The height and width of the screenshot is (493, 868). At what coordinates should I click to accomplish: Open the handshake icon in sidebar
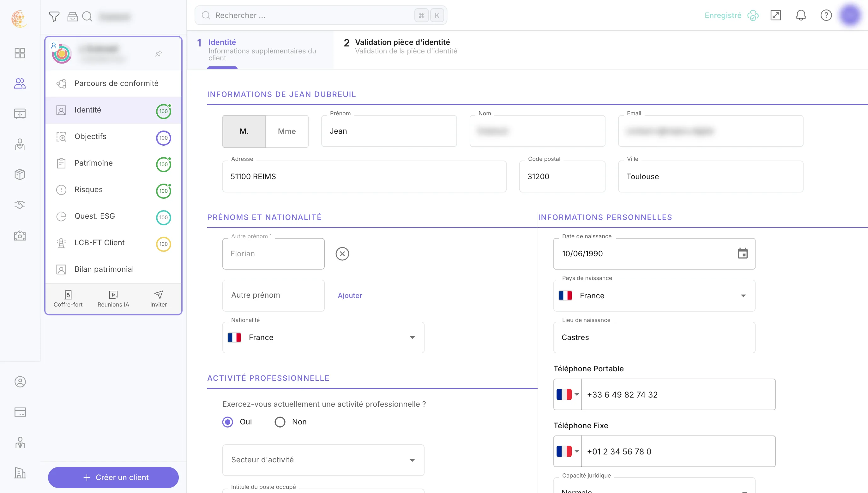pos(20,204)
